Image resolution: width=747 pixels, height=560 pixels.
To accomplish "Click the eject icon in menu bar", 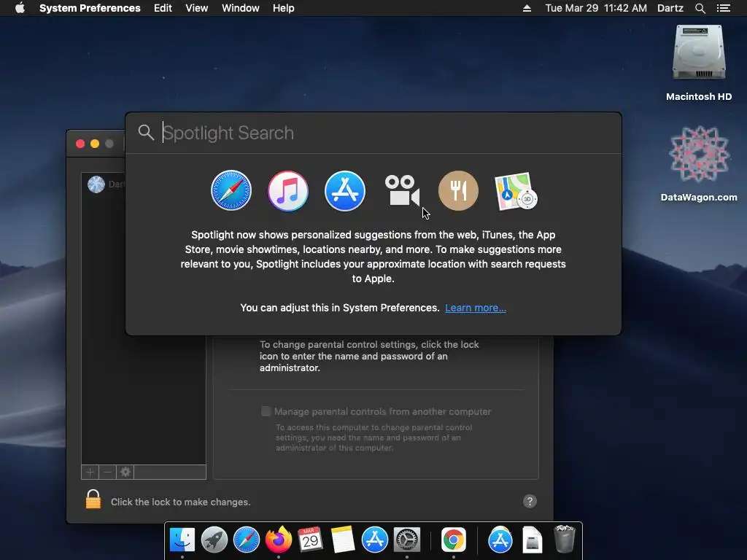I will point(527,8).
